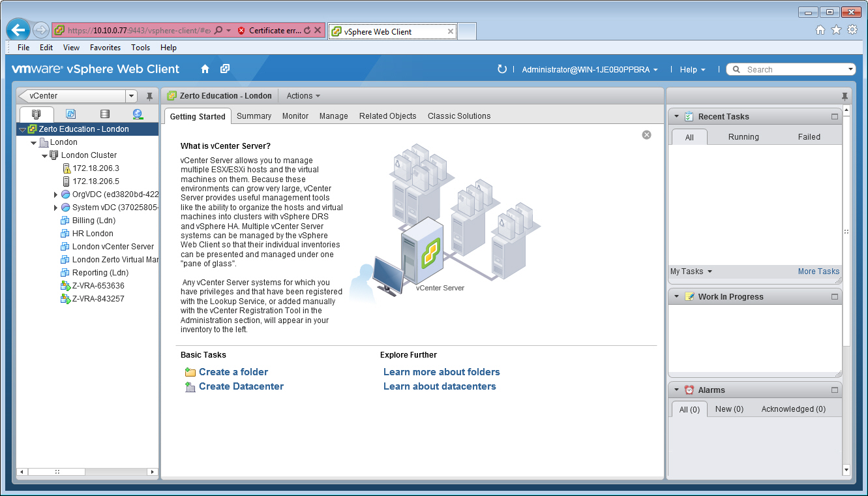Viewport: 868px width, 496px height.
Task: Expand the OrgVDC resource pool
Action: (x=55, y=194)
